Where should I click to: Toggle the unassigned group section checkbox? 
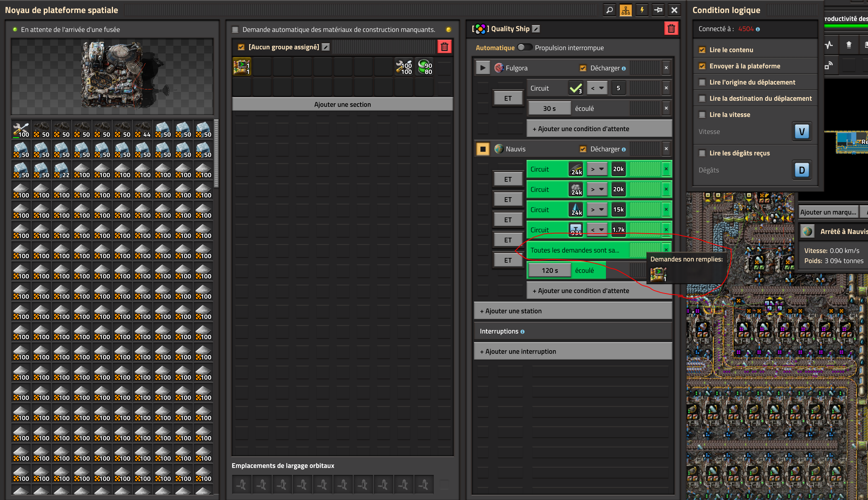(241, 47)
